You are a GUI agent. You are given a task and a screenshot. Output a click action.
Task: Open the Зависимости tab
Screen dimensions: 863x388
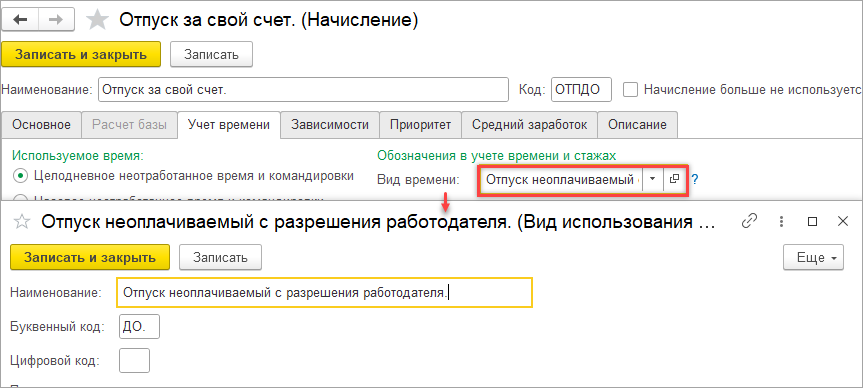(x=330, y=124)
